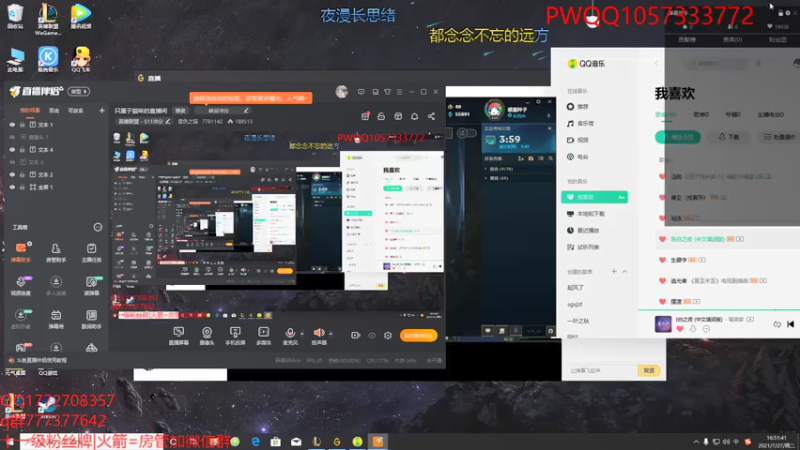The height and width of the screenshot is (450, 800).
Task: Click the 下载 button in QQ音乐
Action: (729, 137)
